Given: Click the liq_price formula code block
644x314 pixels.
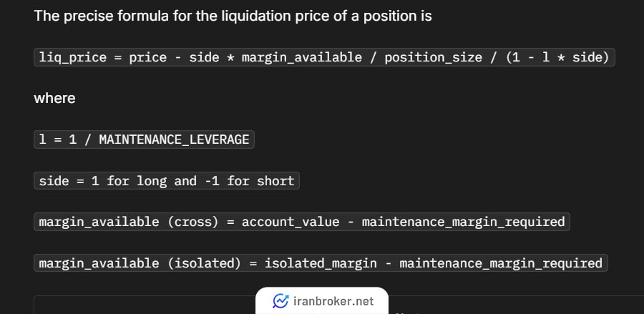Looking at the screenshot, I should click(x=324, y=57).
